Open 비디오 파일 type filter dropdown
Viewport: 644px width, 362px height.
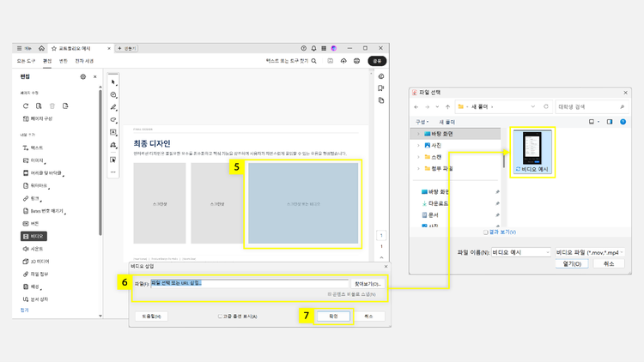[x=589, y=252]
